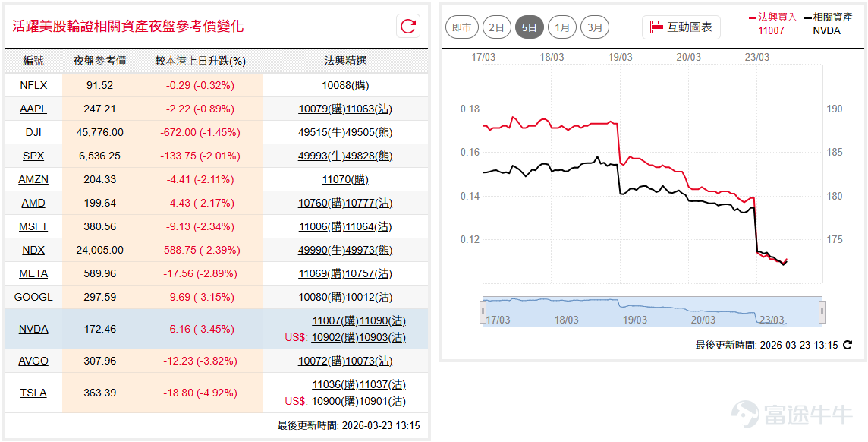Open the NVDA ticker link
This screenshot has height=442, width=868.
tap(33, 329)
